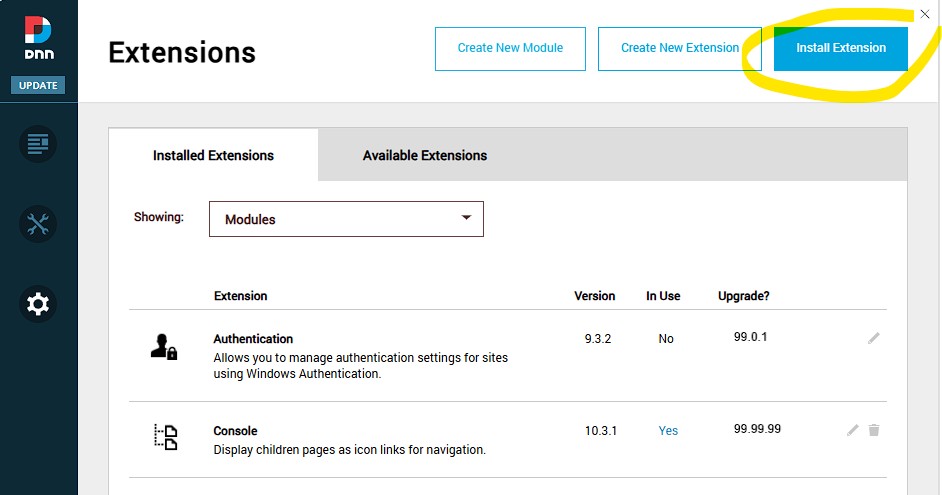The image size is (942, 495).
Task: Click the Extension column header
Action: 240,296
